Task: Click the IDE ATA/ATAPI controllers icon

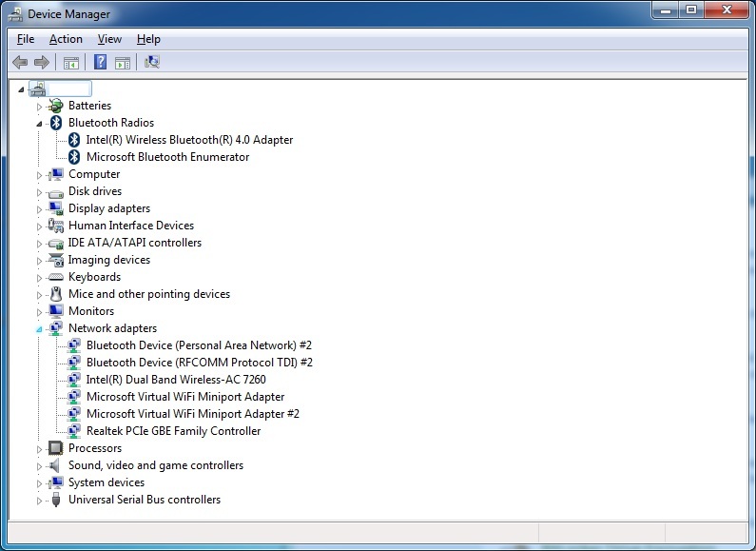Action: coord(56,244)
